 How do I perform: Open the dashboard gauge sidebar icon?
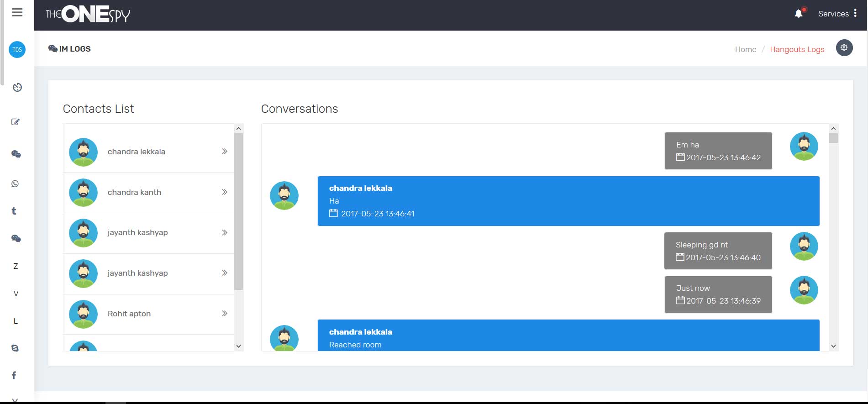[x=17, y=87]
